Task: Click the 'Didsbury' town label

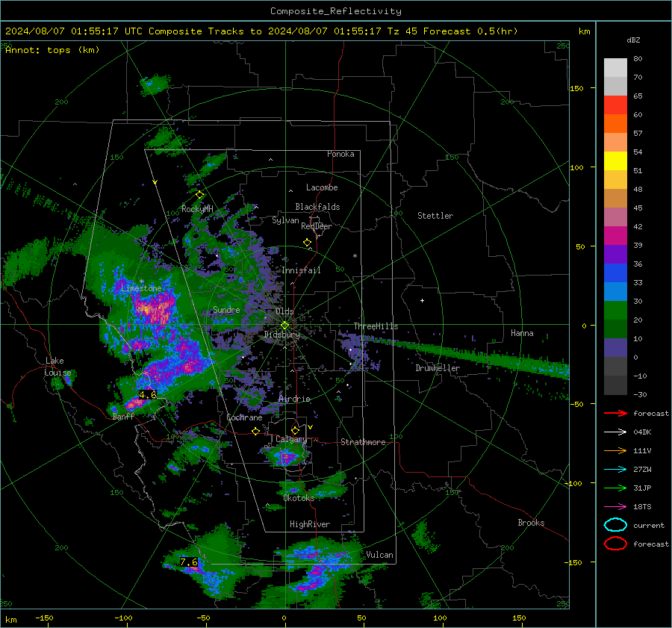Action: point(281,335)
